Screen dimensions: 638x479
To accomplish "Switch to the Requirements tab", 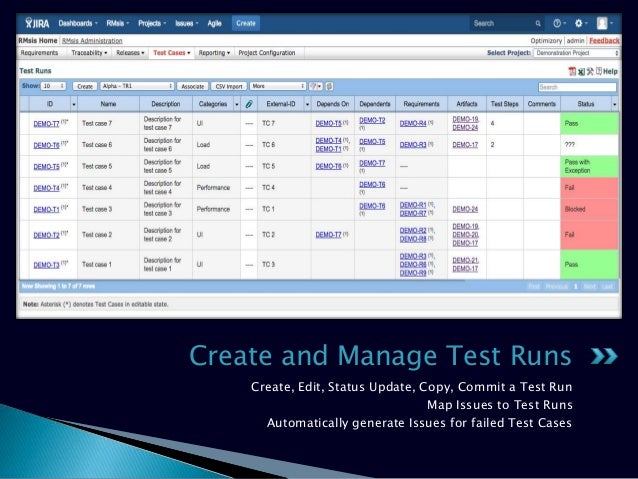I will [39, 53].
